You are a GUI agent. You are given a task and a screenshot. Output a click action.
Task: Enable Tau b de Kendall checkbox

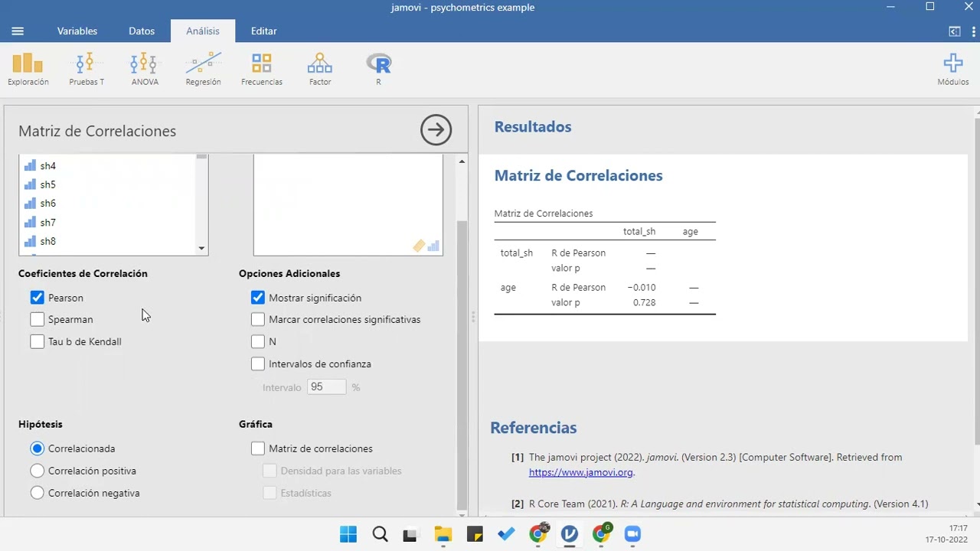tap(38, 341)
